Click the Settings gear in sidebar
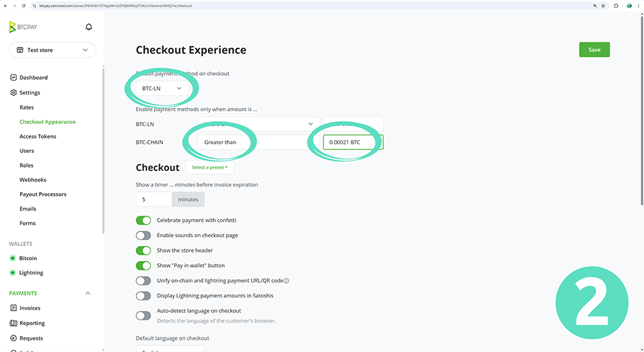The height and width of the screenshot is (352, 644). (x=13, y=93)
